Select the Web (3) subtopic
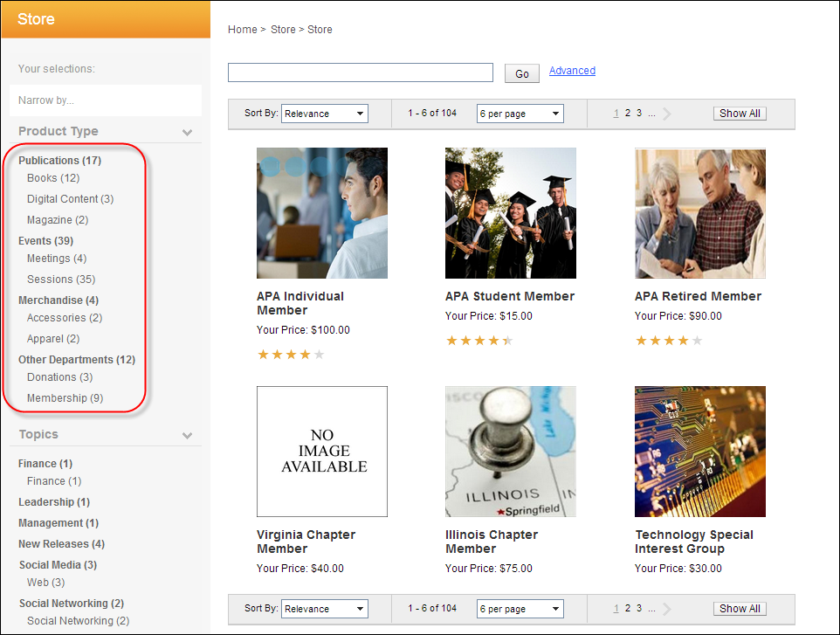The height and width of the screenshot is (635, 840). [x=45, y=583]
